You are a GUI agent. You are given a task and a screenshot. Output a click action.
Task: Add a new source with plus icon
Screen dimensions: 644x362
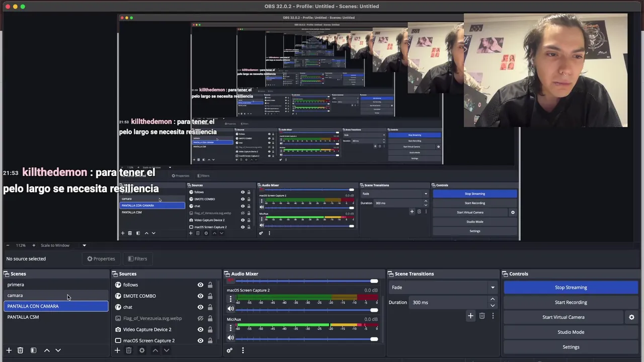(x=117, y=350)
